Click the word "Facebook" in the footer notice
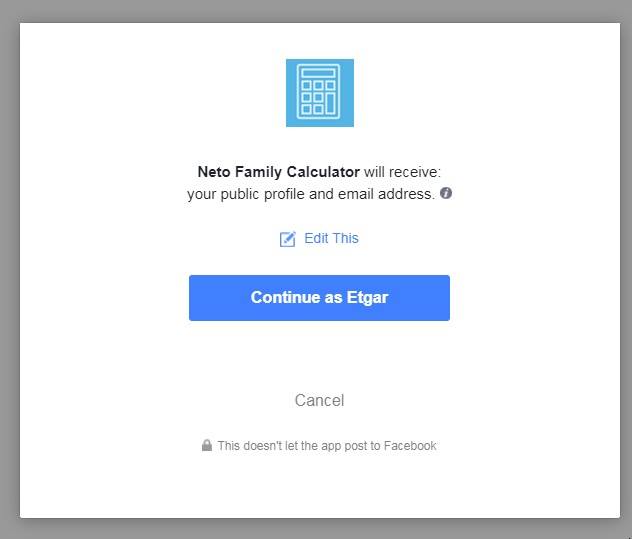632x539 pixels. point(411,446)
